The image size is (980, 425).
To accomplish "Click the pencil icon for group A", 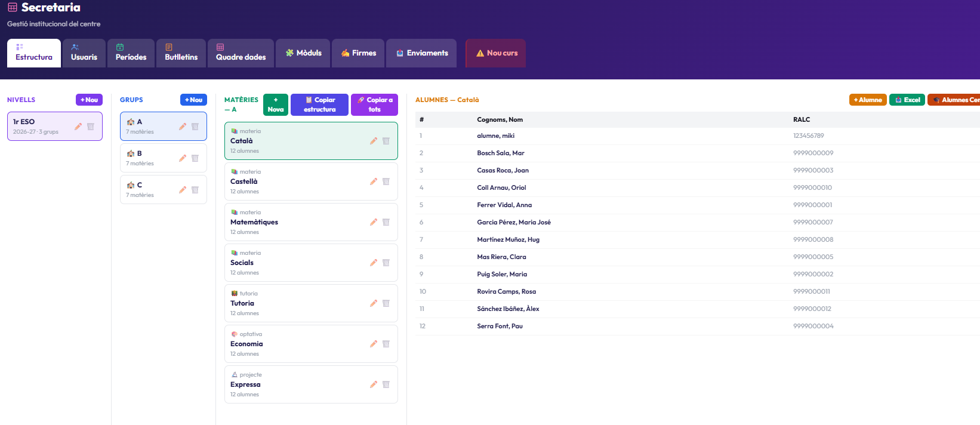I will (x=183, y=127).
